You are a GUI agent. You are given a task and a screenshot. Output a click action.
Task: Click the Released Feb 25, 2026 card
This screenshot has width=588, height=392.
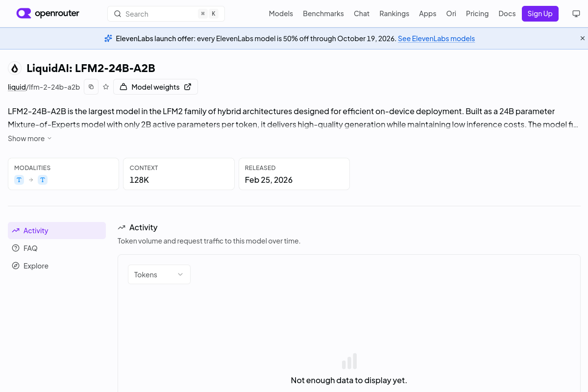point(294,174)
